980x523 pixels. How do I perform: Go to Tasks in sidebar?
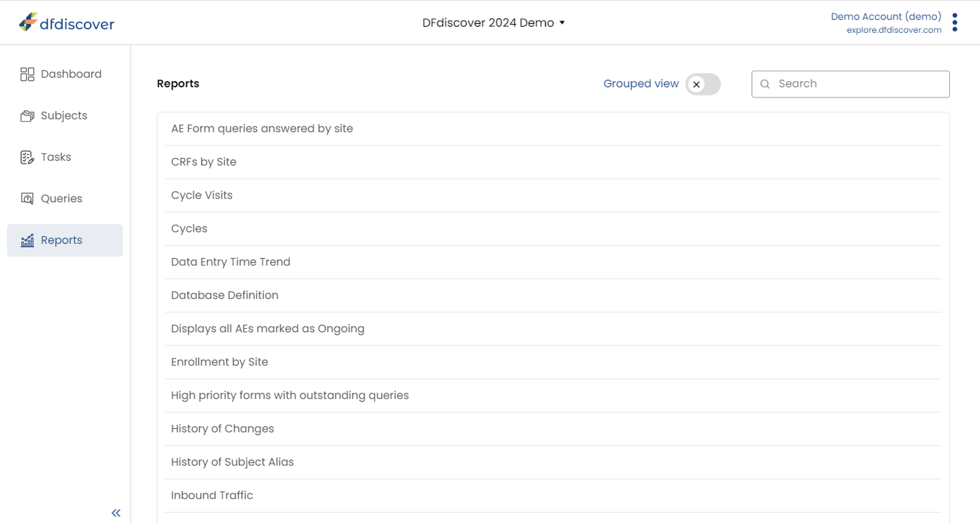[65, 157]
